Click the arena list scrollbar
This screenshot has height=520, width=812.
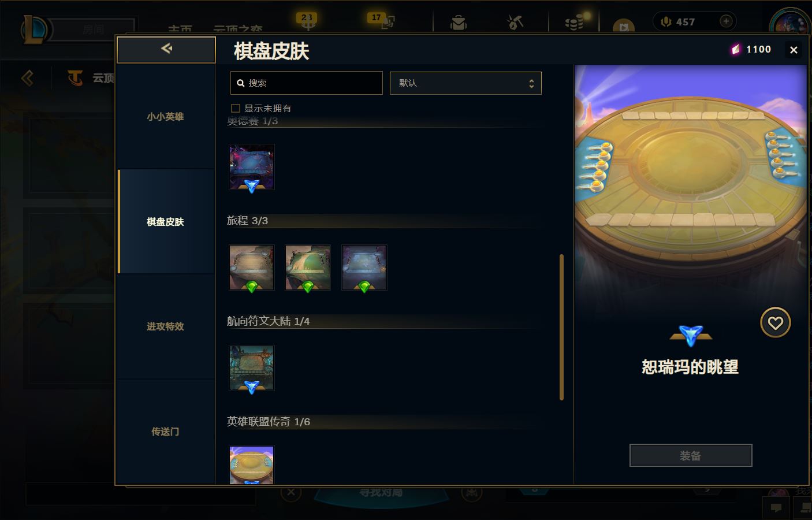coord(561,327)
